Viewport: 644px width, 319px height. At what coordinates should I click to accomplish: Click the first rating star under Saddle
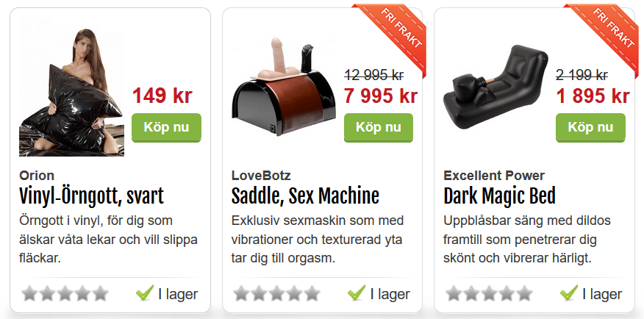click(242, 293)
